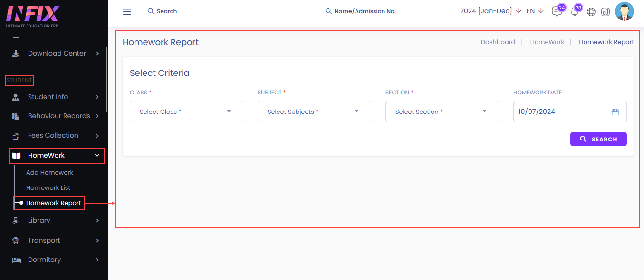The height and width of the screenshot is (280, 644).
Task: Open the user profile avatar
Action: (x=625, y=11)
